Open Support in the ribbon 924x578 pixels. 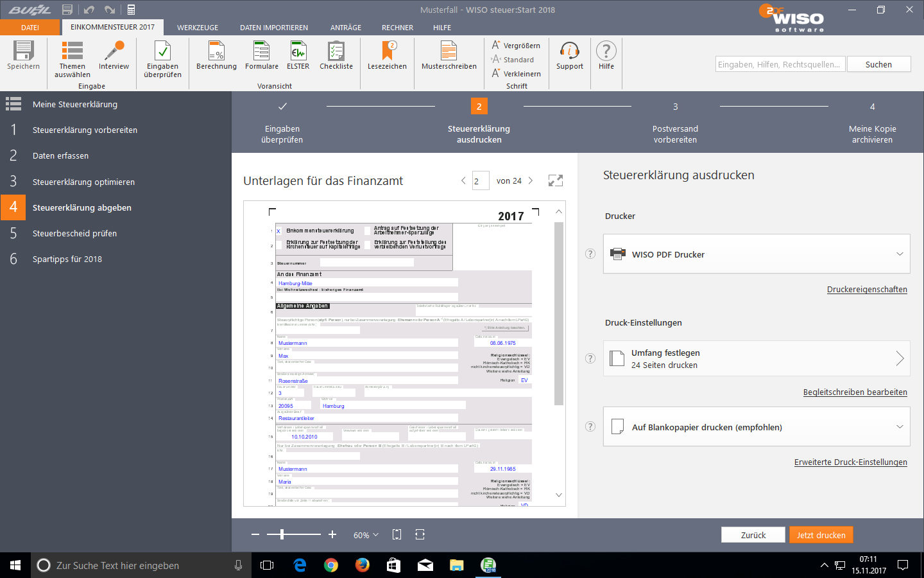[570, 56]
